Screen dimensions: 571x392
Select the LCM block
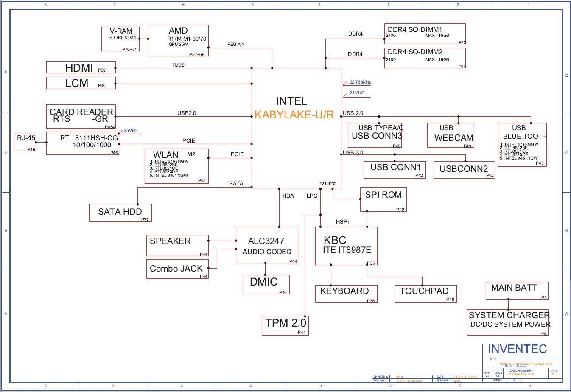(x=81, y=83)
